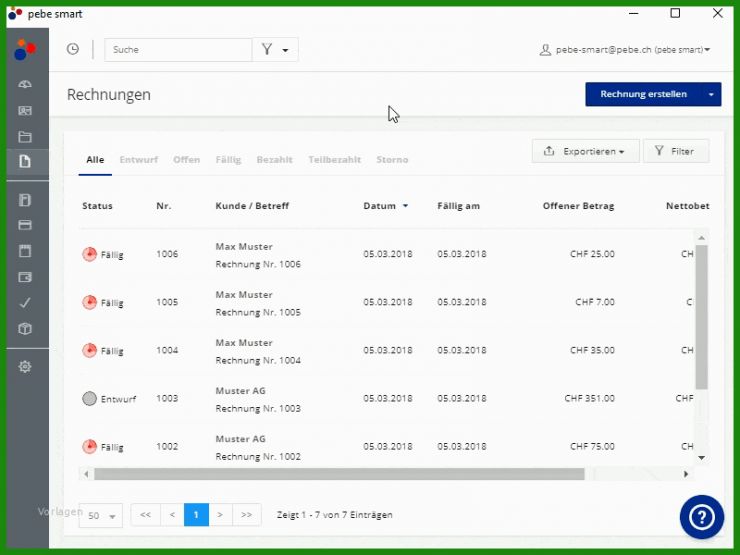The height and width of the screenshot is (555, 740).
Task: Open the dashboard gauge icon in sidebar
Action: tap(25, 85)
